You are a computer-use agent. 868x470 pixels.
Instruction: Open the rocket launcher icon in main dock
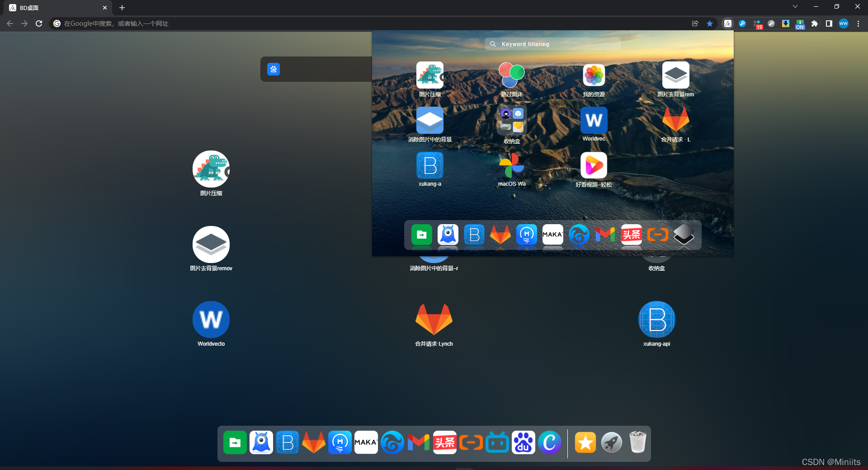pos(612,442)
